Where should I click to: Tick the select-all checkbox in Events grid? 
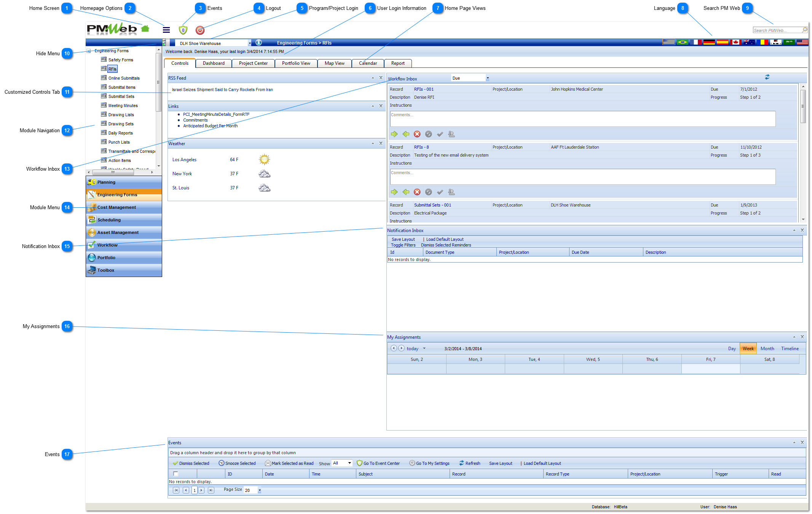(x=175, y=474)
